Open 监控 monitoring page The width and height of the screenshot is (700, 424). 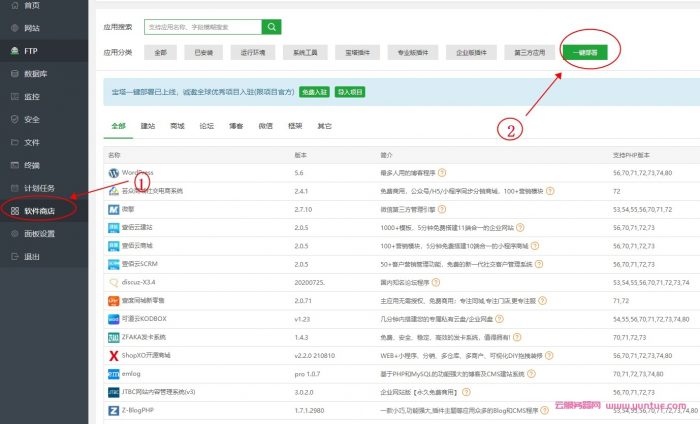[32, 96]
